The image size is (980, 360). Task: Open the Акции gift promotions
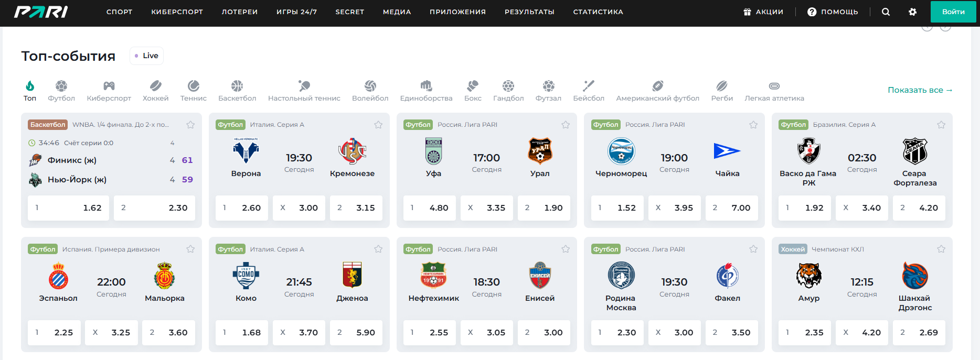pyautogui.click(x=763, y=12)
